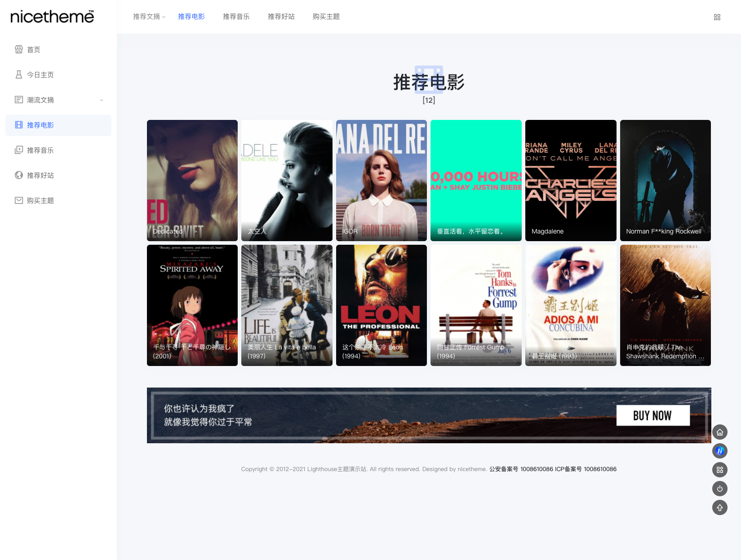
Task: Click the [12] count under heading
Action: [429, 100]
